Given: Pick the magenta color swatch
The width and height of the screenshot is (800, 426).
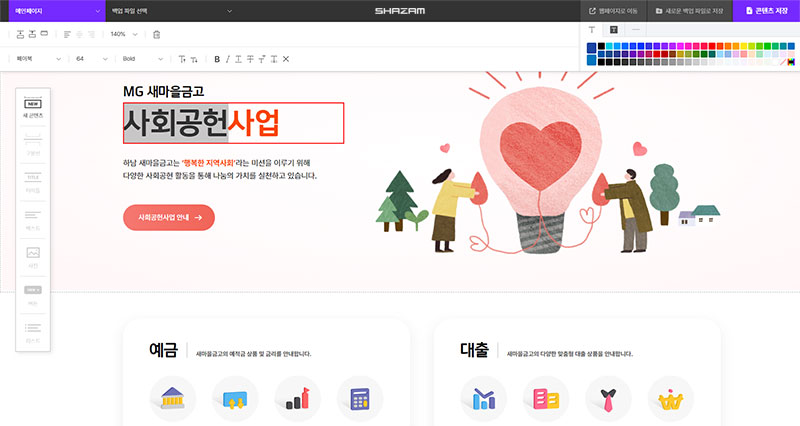Looking at the screenshot, I should point(681,46).
